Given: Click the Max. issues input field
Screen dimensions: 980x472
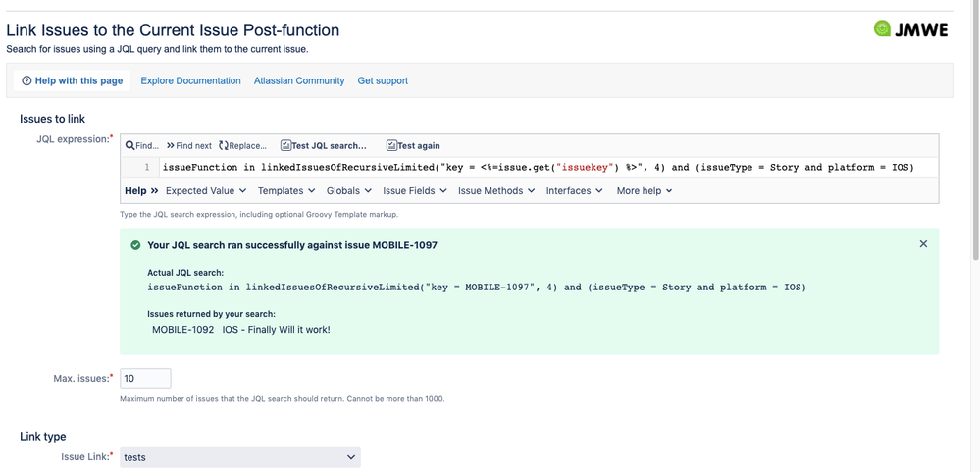Looking at the screenshot, I should 145,378.
